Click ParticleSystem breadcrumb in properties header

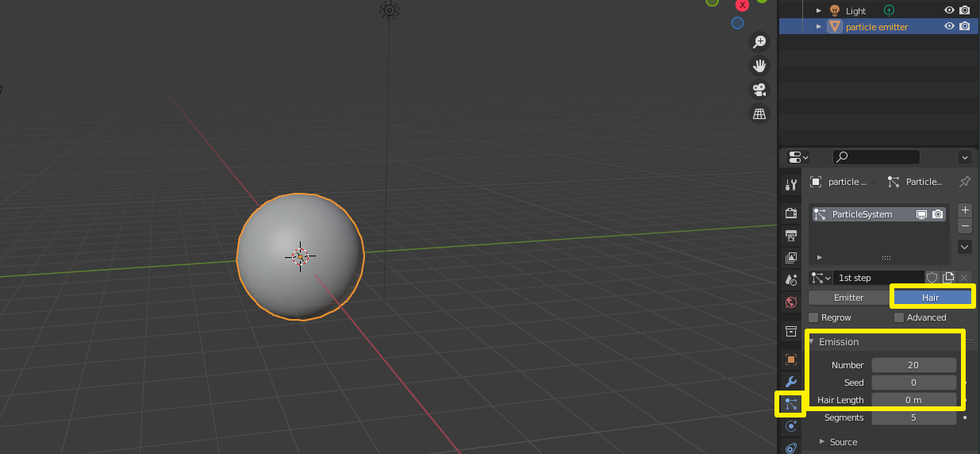915,182
